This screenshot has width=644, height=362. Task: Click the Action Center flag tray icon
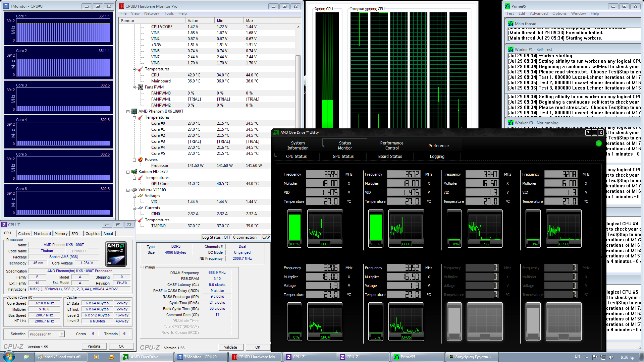[595, 357]
